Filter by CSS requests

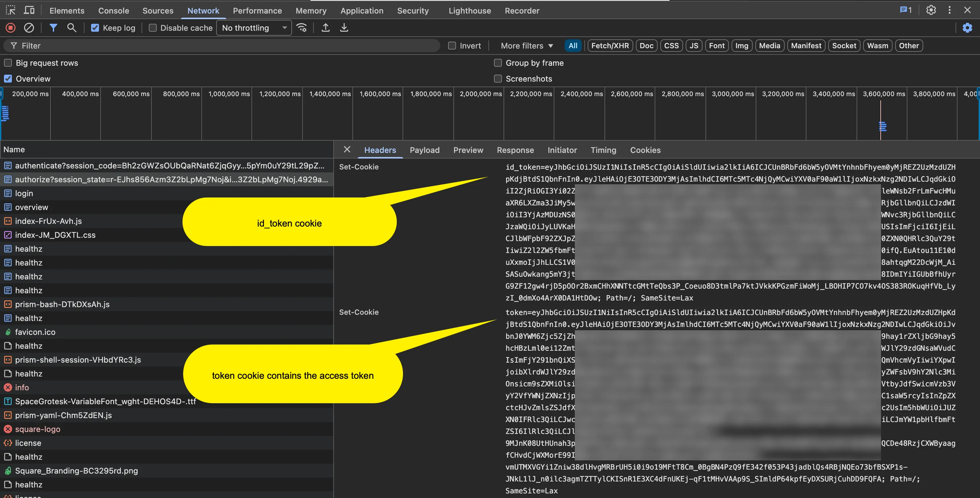pyautogui.click(x=671, y=46)
